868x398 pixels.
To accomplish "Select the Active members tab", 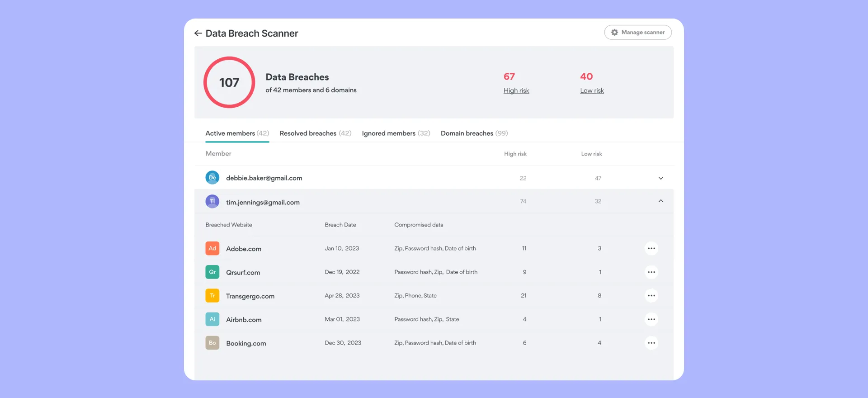I will pos(237,133).
